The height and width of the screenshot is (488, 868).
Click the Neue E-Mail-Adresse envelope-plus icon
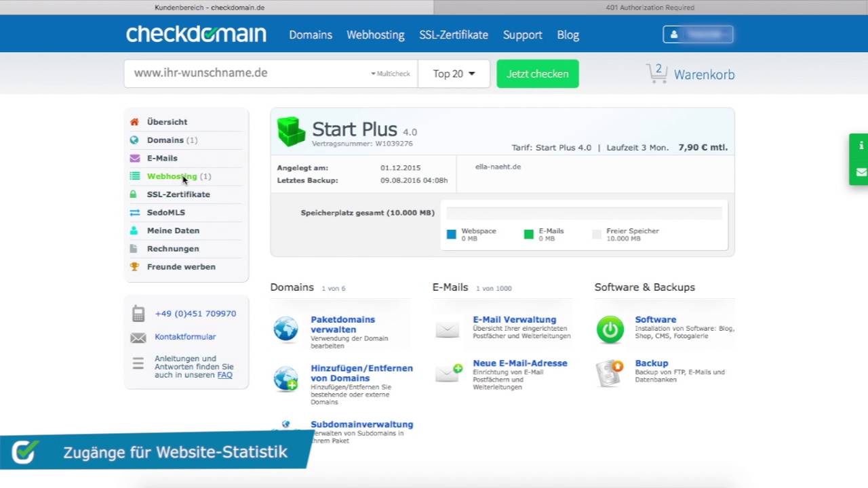coord(449,373)
